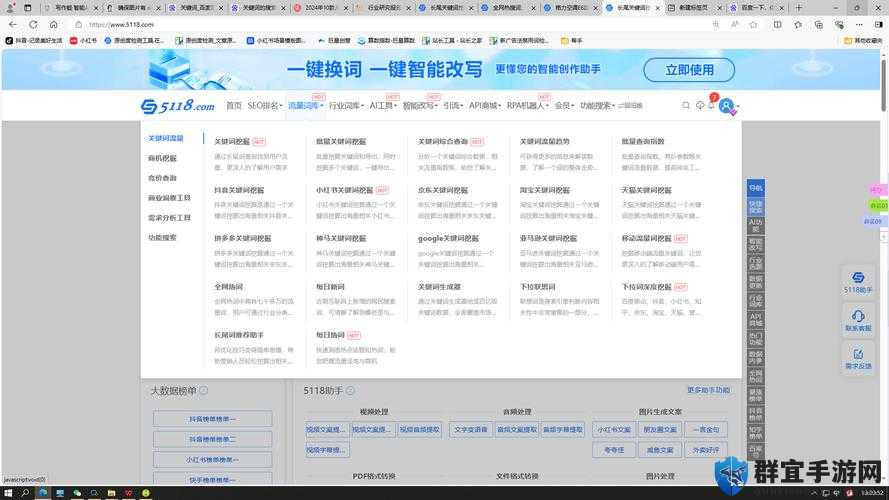Screen dimensions: 889x500
Task: Open 批量关键词挖掘 tool link
Action: pos(341,141)
